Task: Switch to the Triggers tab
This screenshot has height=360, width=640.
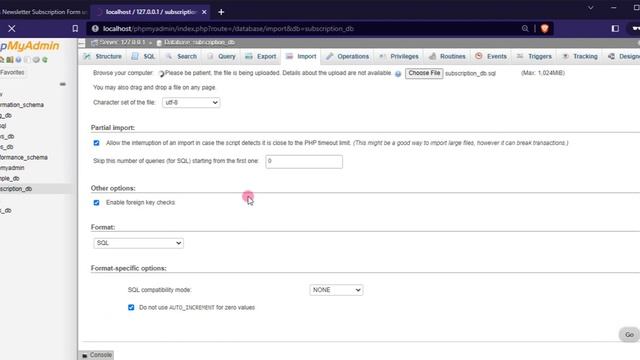Action: [534, 56]
